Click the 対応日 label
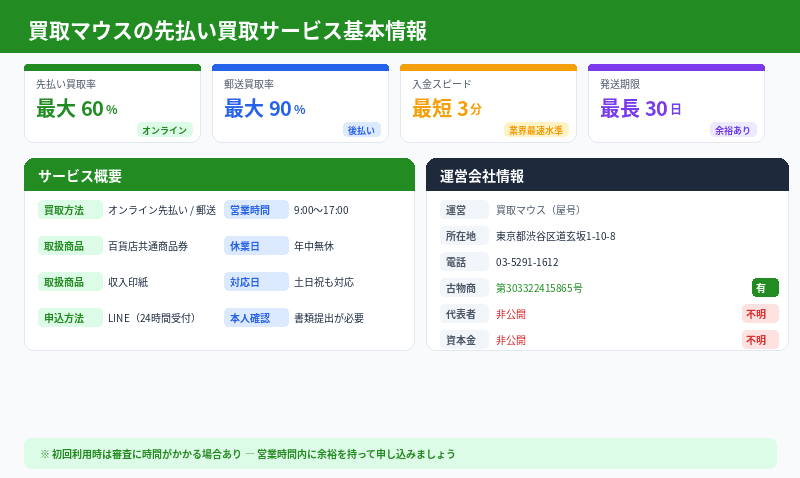 click(x=256, y=282)
